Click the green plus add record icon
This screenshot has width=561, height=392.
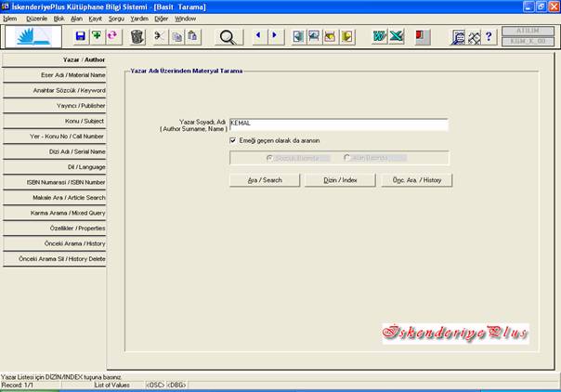pyautogui.click(x=97, y=36)
